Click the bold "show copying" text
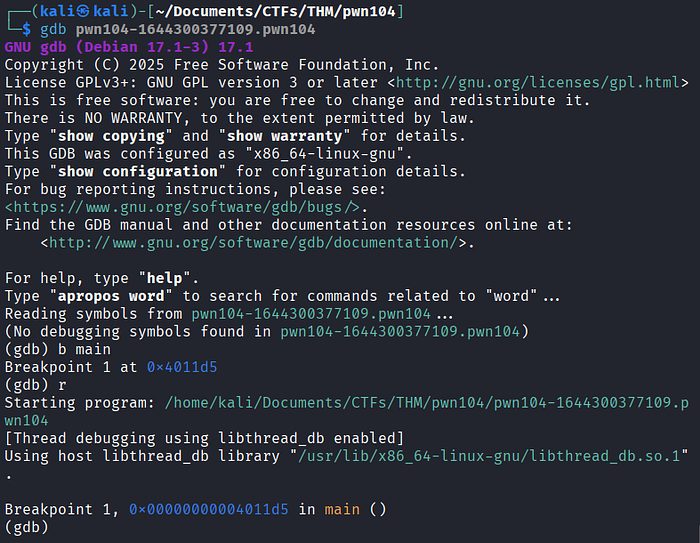The image size is (700, 543). (x=111, y=136)
